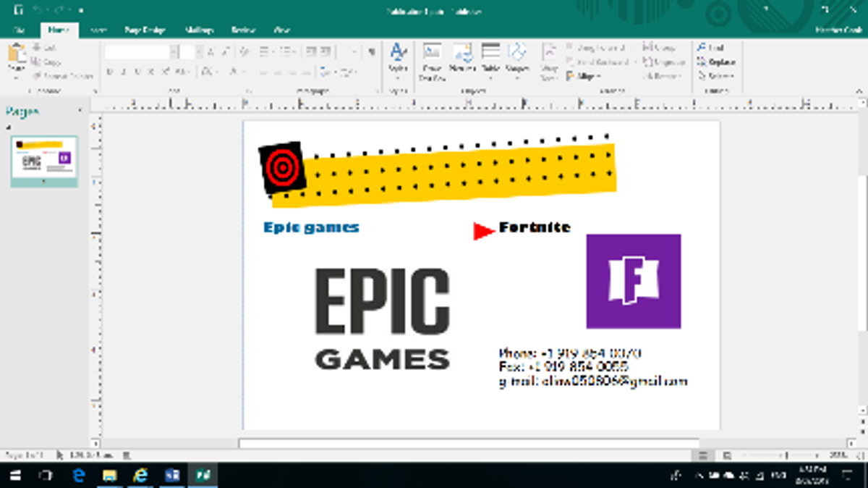Viewport: 868px width, 488px height.
Task: Toggle the show paragraph marks button
Action: click(x=372, y=52)
